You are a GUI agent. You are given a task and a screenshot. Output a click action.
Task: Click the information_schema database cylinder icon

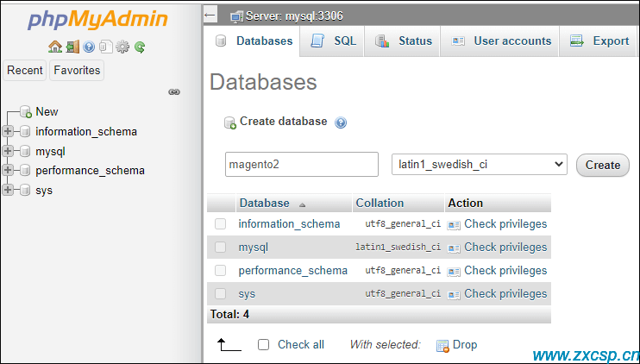point(25,131)
